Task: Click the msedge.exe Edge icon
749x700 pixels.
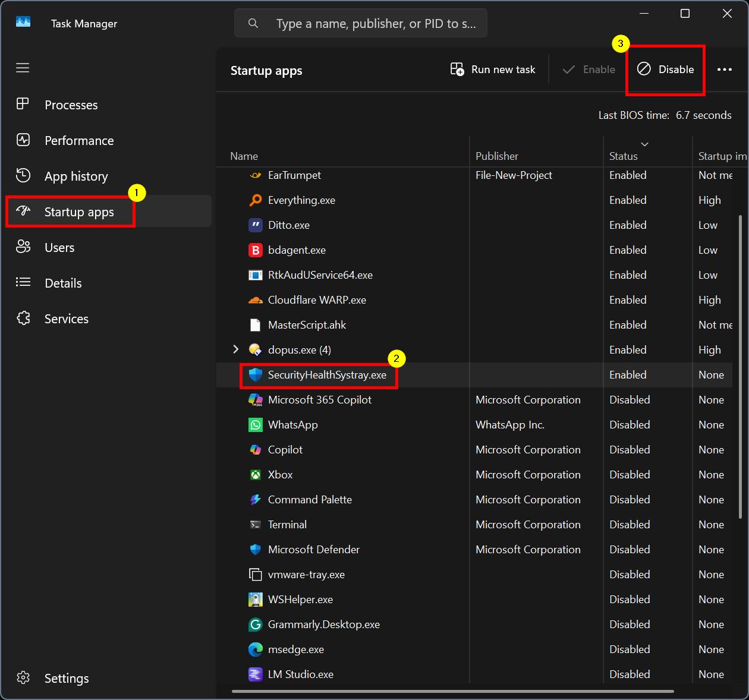Action: coord(256,649)
